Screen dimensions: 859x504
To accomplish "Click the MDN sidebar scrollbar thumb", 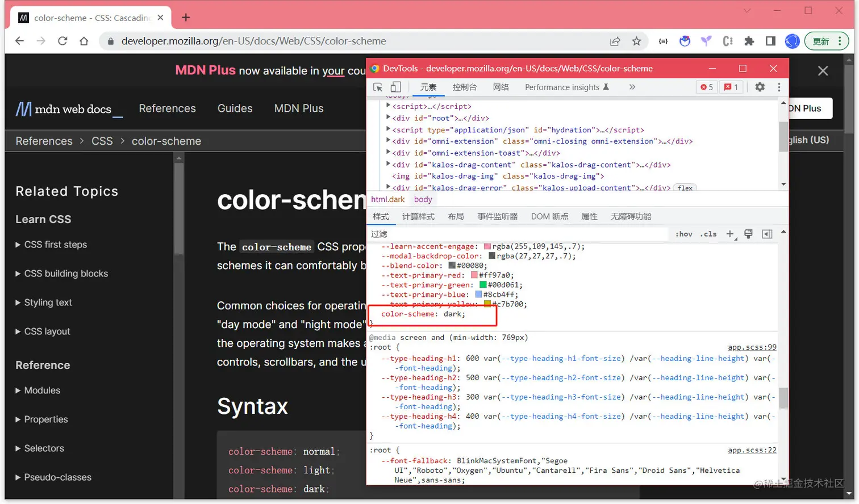I will [178, 208].
